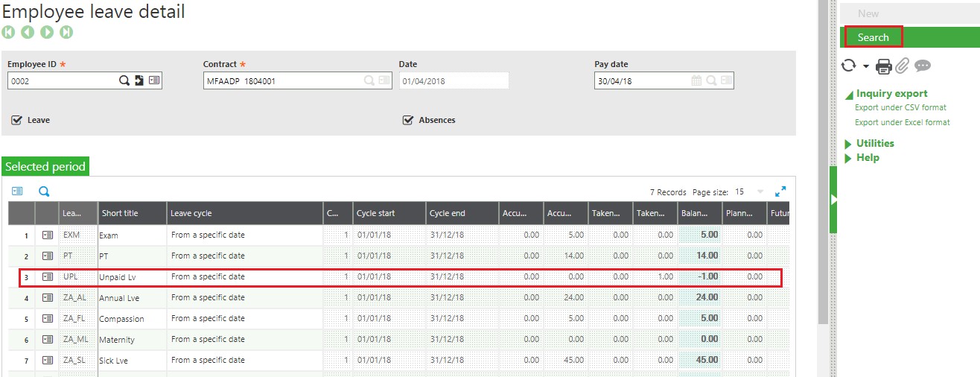Open the Pay date calendar picker
Image resolution: width=980 pixels, height=377 pixels.
[696, 80]
